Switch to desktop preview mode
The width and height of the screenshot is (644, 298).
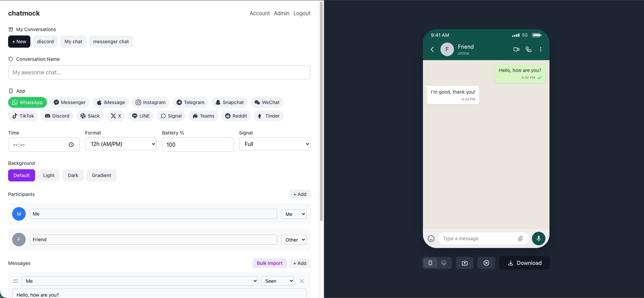(444, 263)
